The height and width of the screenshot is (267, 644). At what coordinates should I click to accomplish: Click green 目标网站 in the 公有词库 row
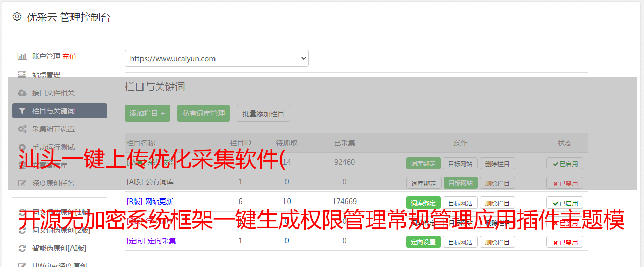[460, 183]
